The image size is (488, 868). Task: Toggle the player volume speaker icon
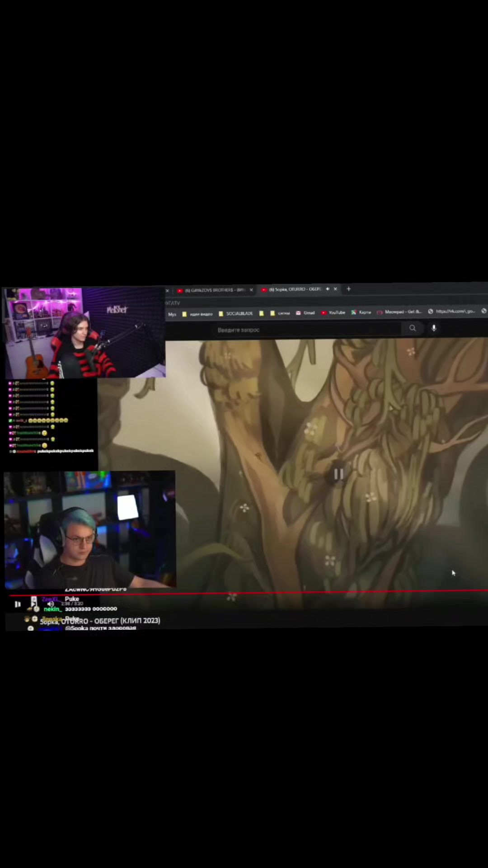[x=51, y=604]
